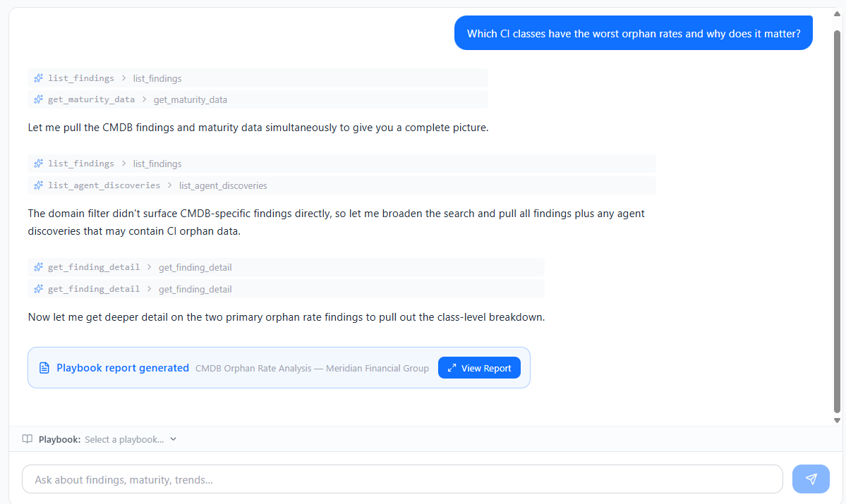Viewport: 846px width, 504px height.
Task: Expand the get_maturity_data tool call chevron
Action: (144, 99)
